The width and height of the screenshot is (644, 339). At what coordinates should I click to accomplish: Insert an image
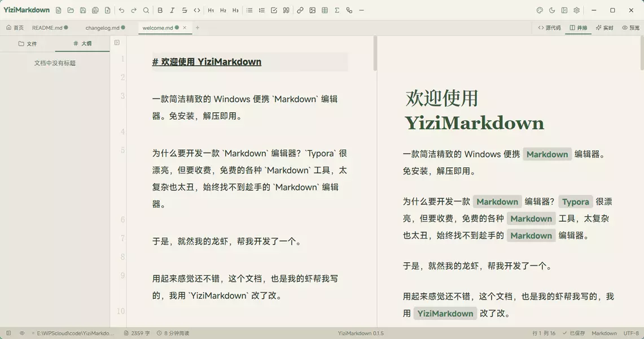coord(313,10)
